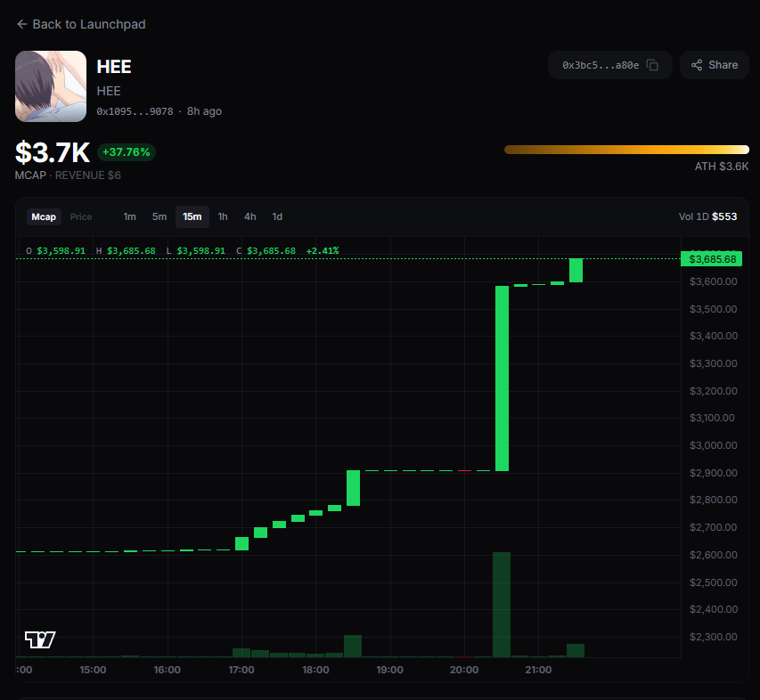Go back using the left arrow icon
760x700 pixels.
click(x=21, y=24)
